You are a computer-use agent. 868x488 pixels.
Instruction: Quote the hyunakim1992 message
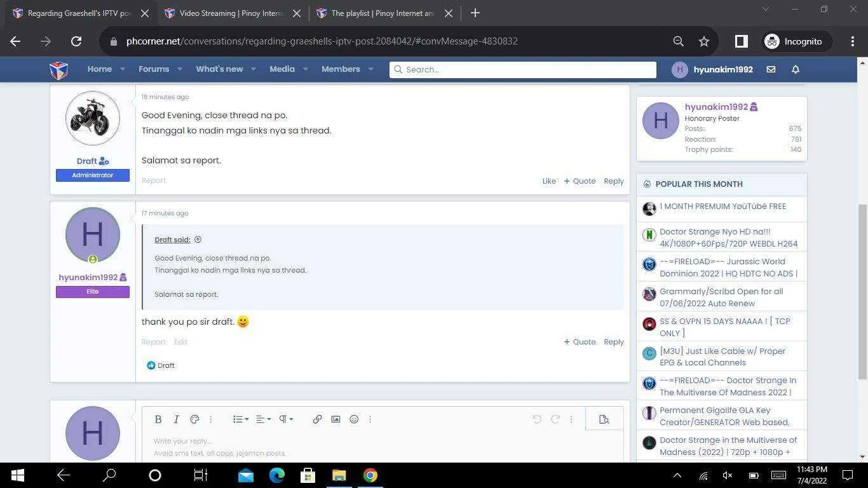pos(580,342)
